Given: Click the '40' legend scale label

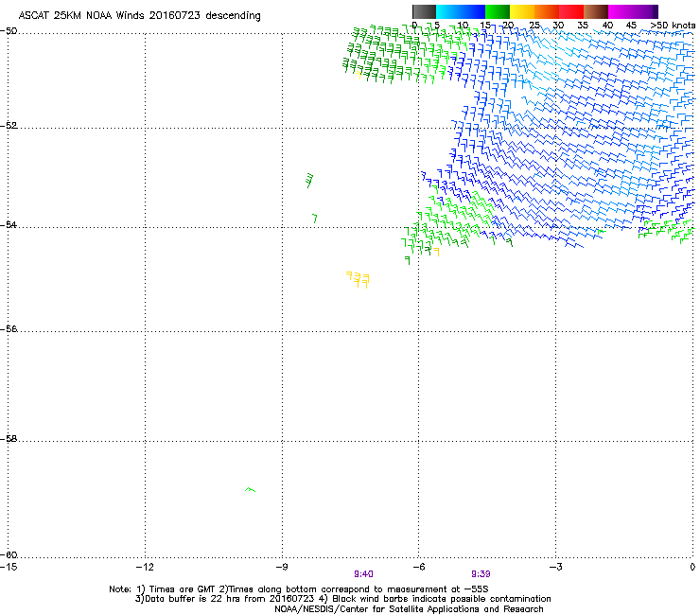Looking at the screenshot, I should point(607,26).
